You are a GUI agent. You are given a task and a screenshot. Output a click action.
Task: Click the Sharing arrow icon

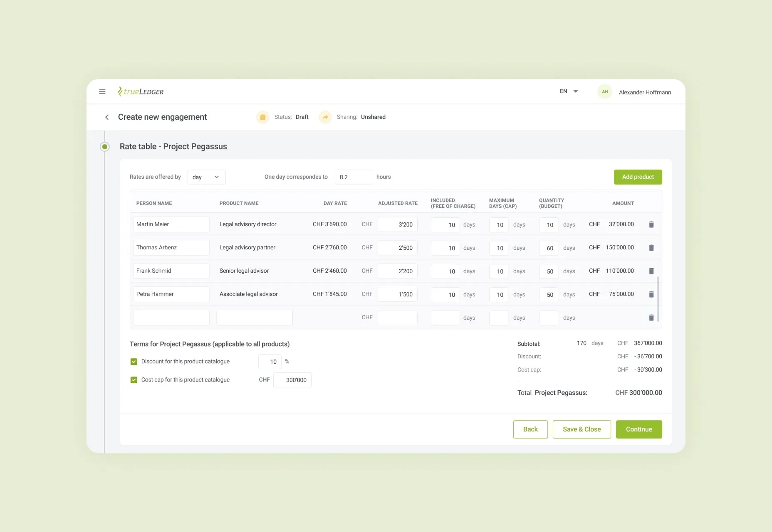click(x=325, y=117)
